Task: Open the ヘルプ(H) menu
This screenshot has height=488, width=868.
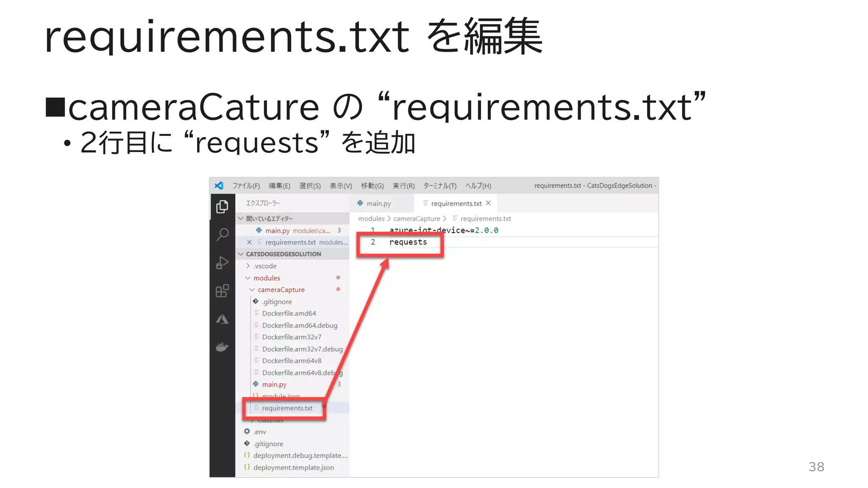Action: [x=478, y=186]
